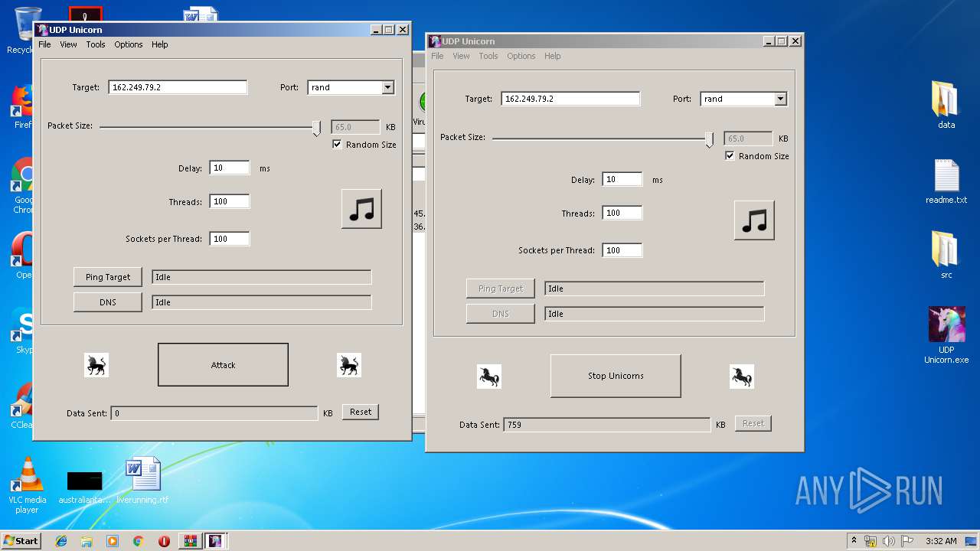Open the Help menu in right UDP Unicorn window

point(552,56)
